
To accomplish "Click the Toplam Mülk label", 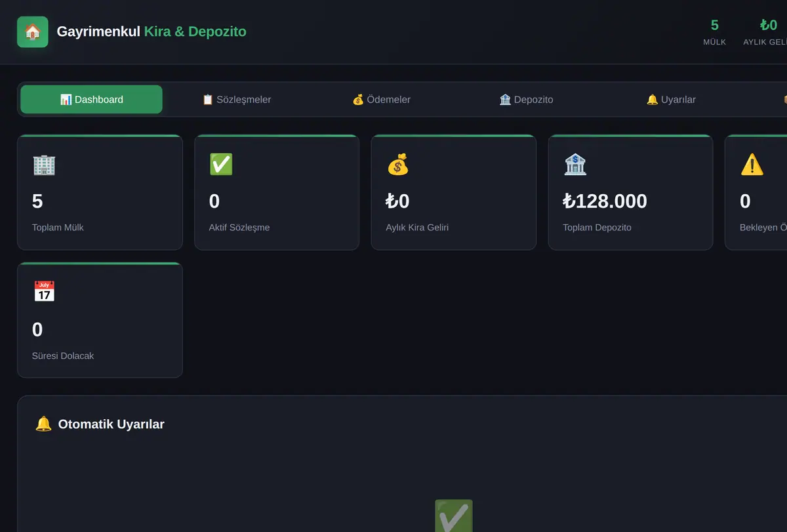I will pos(58,228).
